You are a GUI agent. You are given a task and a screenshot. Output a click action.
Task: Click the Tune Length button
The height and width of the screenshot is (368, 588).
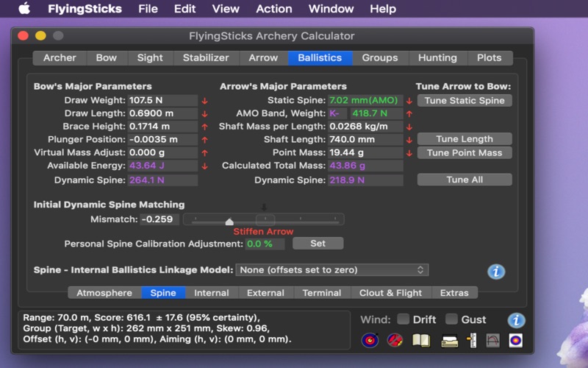pos(465,139)
